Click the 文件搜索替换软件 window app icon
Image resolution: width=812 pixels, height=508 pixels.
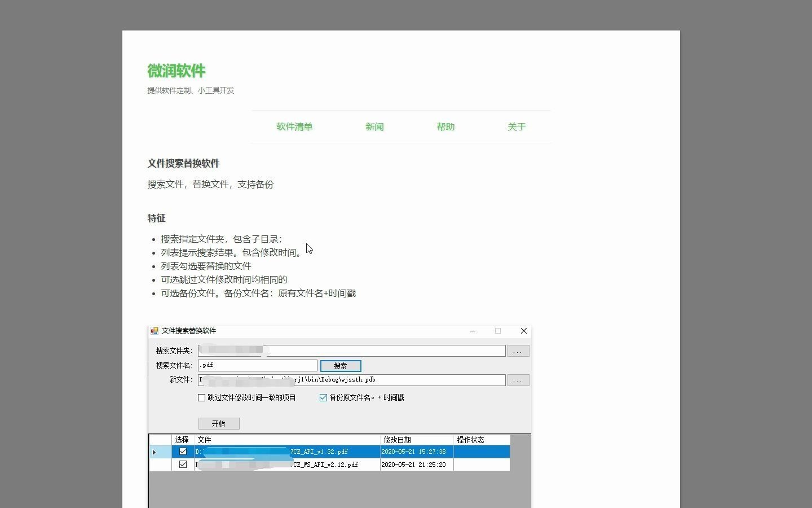click(x=155, y=331)
